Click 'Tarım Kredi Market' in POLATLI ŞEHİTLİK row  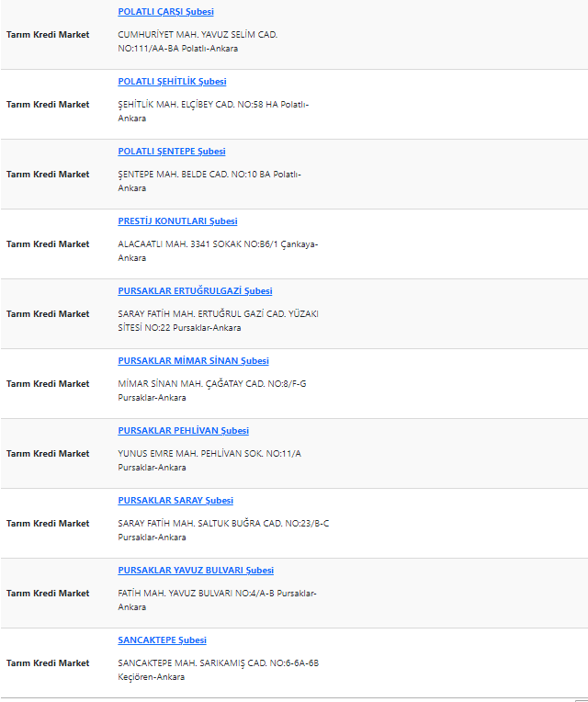coord(48,105)
